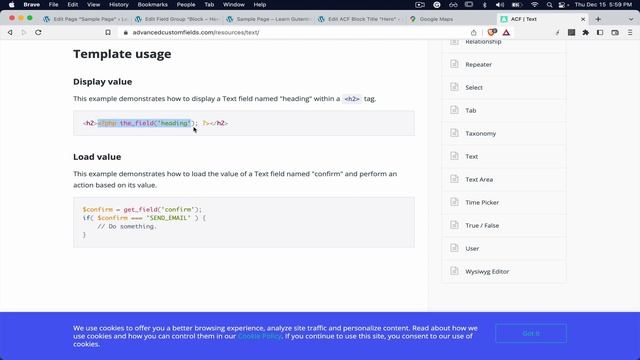The width and height of the screenshot is (640, 360).
Task: Open the extensions puzzle icon
Action: coord(585,32)
